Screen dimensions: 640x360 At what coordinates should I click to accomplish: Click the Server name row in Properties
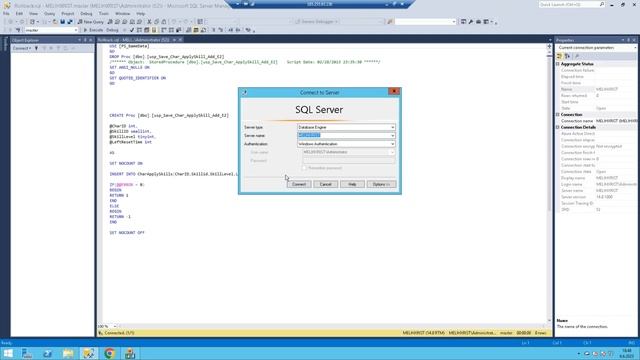(x=596, y=191)
